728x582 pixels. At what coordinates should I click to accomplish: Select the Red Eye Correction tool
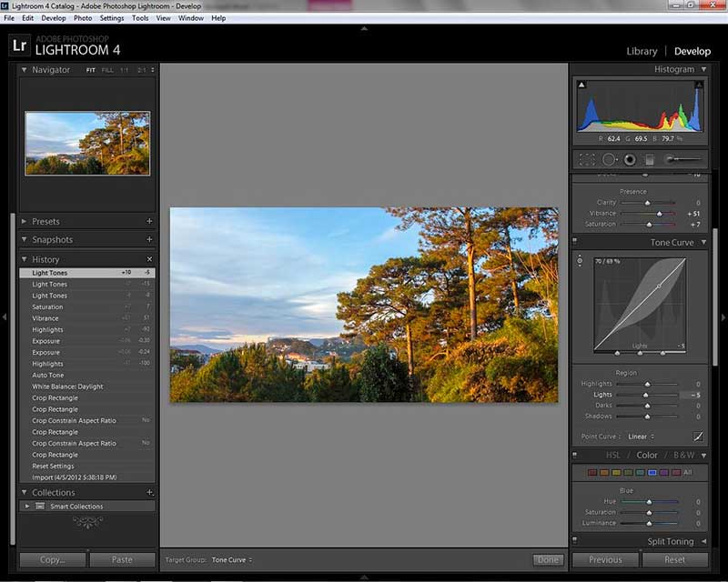click(x=630, y=160)
